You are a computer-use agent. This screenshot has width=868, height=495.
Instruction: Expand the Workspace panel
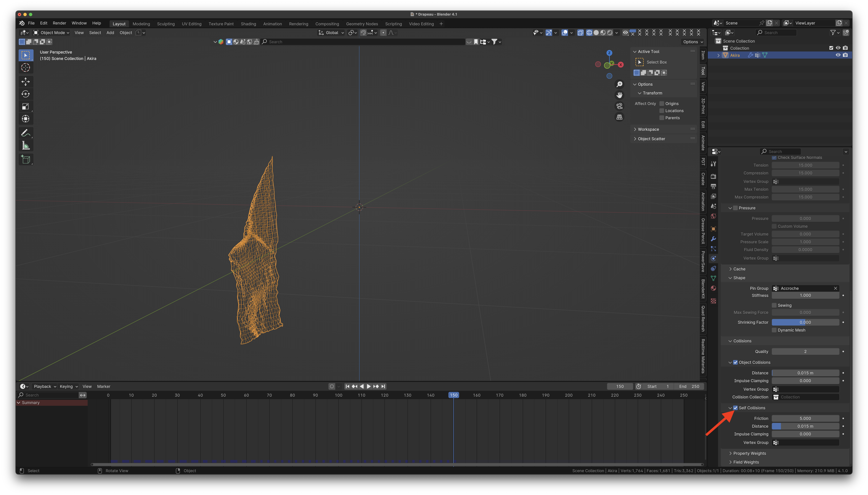648,129
